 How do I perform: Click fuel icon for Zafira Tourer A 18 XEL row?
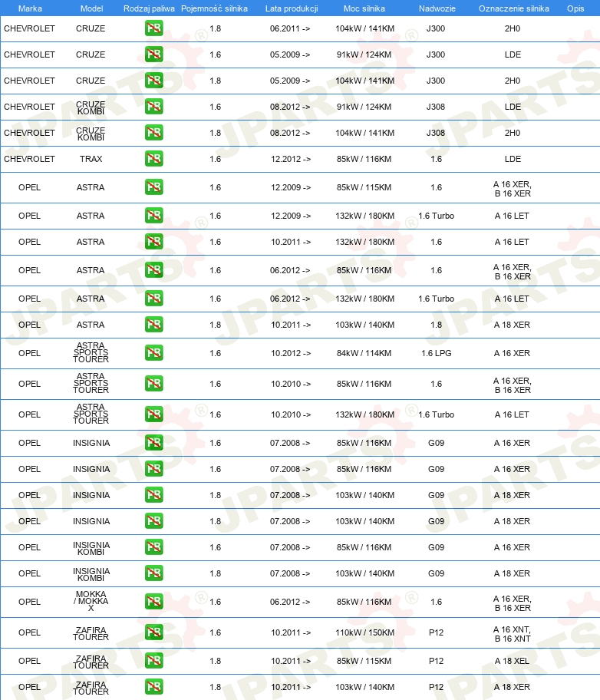(154, 661)
